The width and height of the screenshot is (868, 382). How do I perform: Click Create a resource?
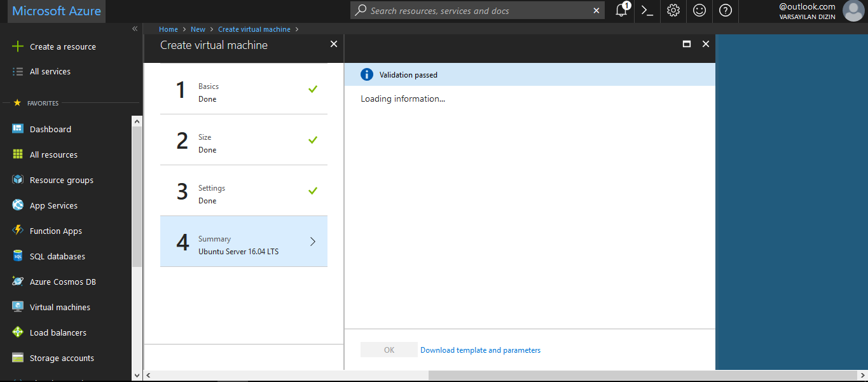(62, 46)
